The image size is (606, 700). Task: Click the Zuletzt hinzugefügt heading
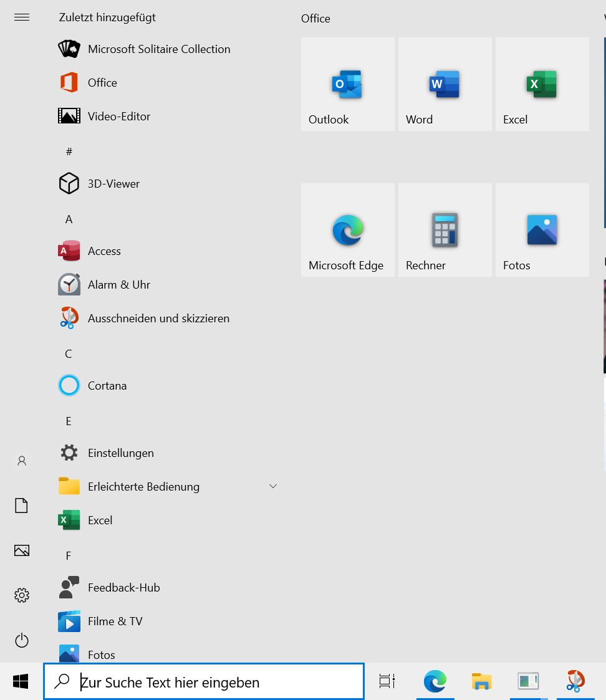pos(107,17)
